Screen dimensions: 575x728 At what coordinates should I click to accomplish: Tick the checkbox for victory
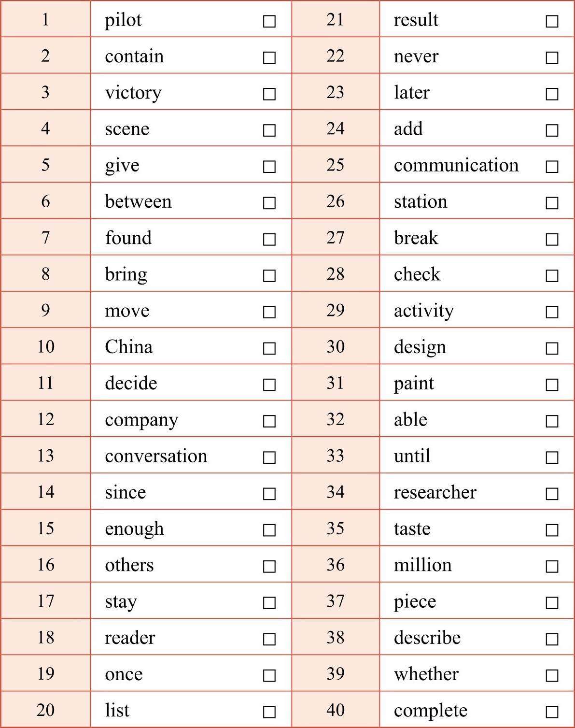tap(269, 94)
